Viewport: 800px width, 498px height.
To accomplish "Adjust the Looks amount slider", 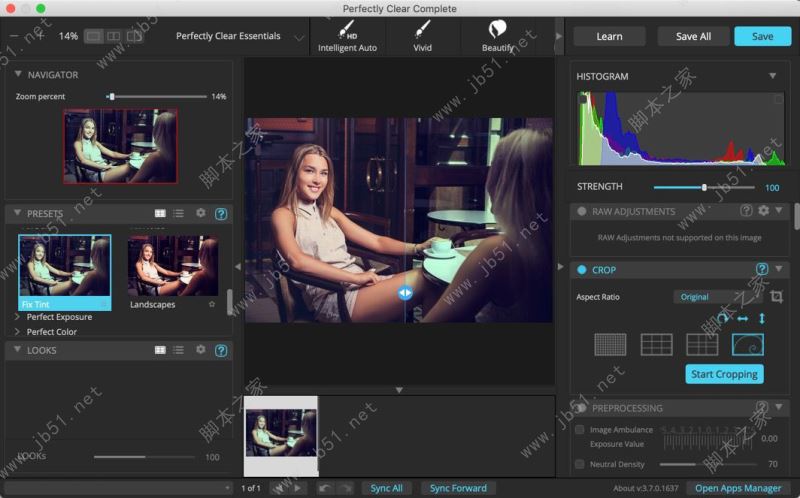I will [x=144, y=457].
